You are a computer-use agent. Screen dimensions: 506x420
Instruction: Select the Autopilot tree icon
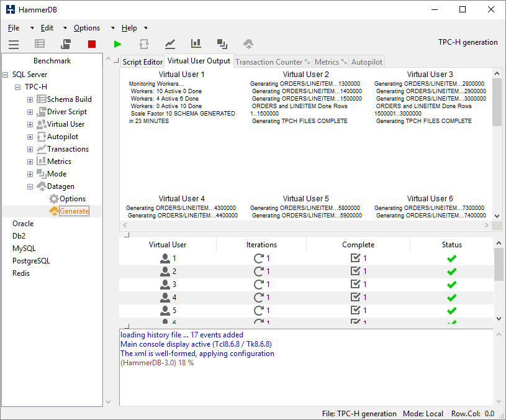pos(42,137)
